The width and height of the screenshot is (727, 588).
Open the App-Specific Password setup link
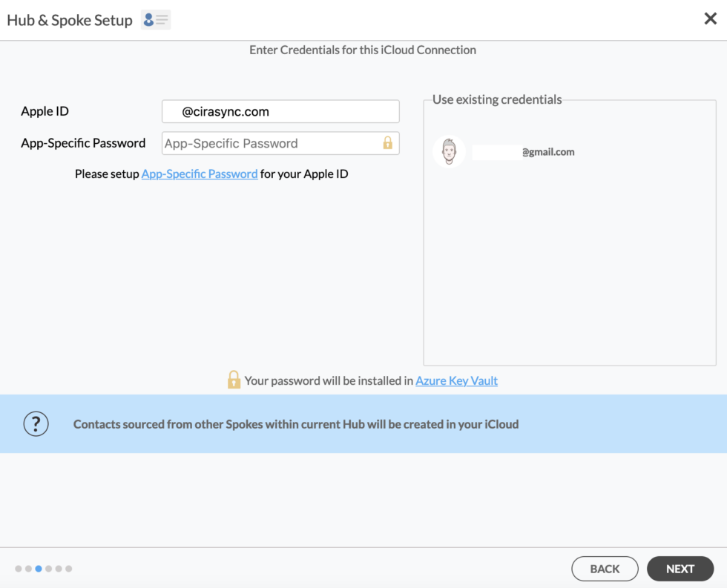pyautogui.click(x=200, y=174)
